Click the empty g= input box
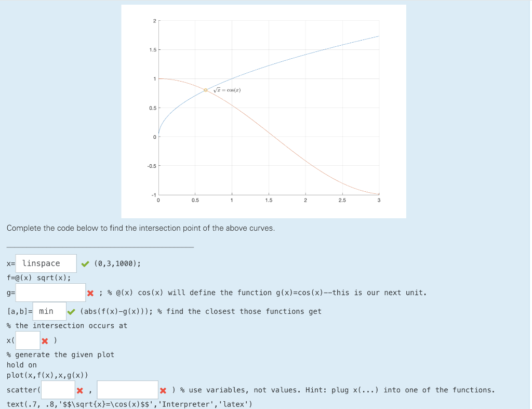 (50, 292)
